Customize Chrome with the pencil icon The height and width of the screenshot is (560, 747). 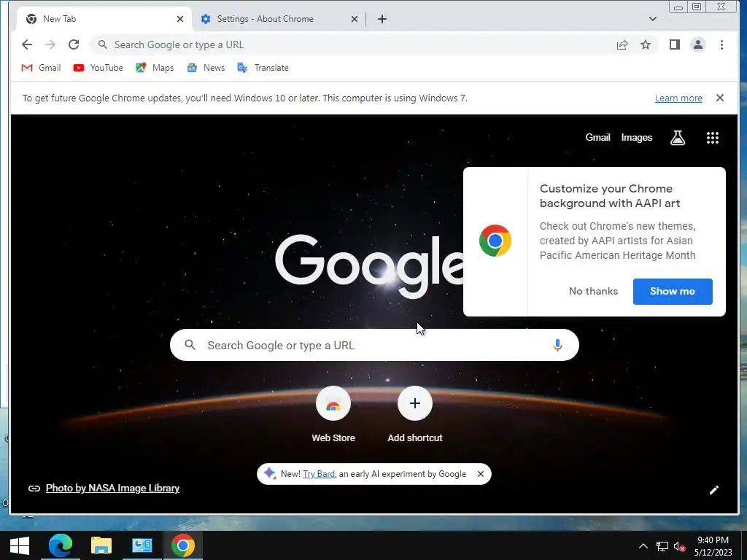[x=713, y=490]
